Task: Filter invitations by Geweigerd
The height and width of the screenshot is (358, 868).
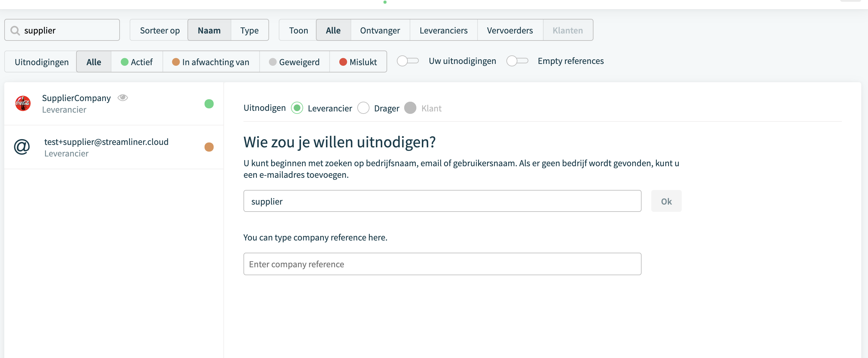Action: coord(294,62)
